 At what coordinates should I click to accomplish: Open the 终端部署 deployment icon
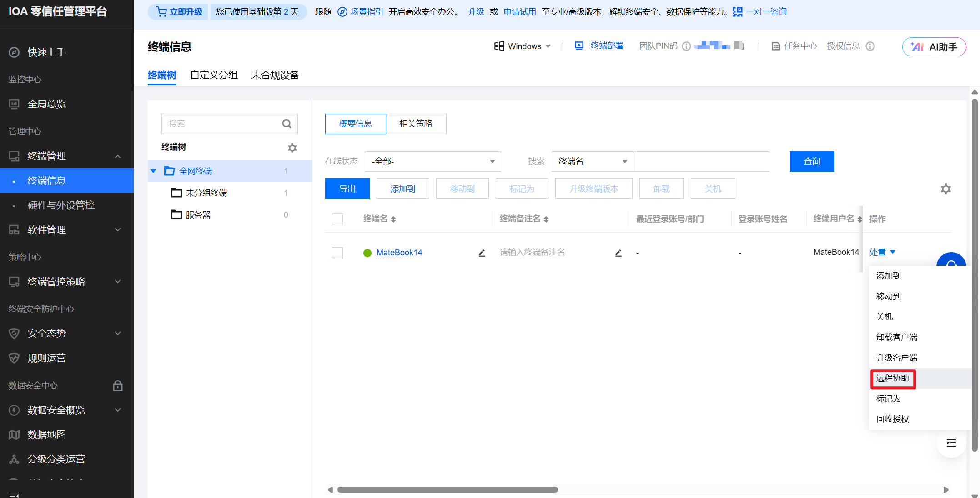click(x=578, y=46)
